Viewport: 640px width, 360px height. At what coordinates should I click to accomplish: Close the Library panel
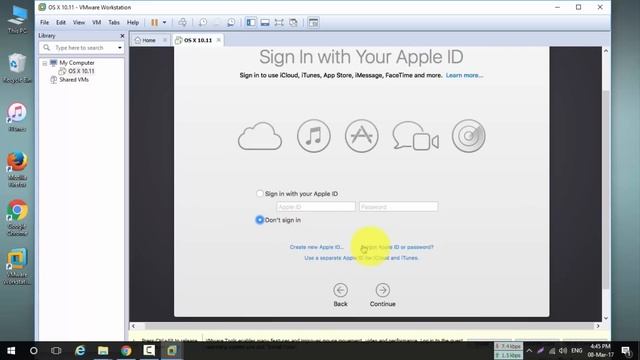122,36
